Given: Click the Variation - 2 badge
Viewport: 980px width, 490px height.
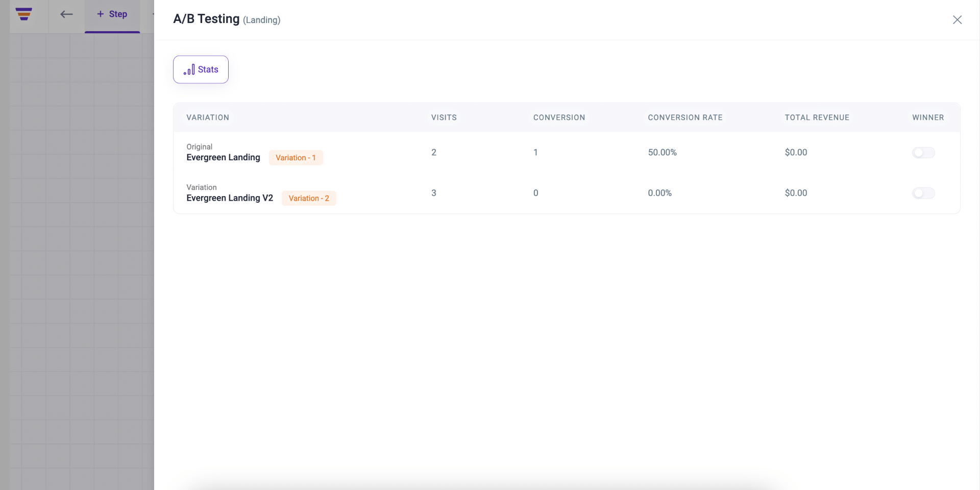Looking at the screenshot, I should [x=309, y=198].
